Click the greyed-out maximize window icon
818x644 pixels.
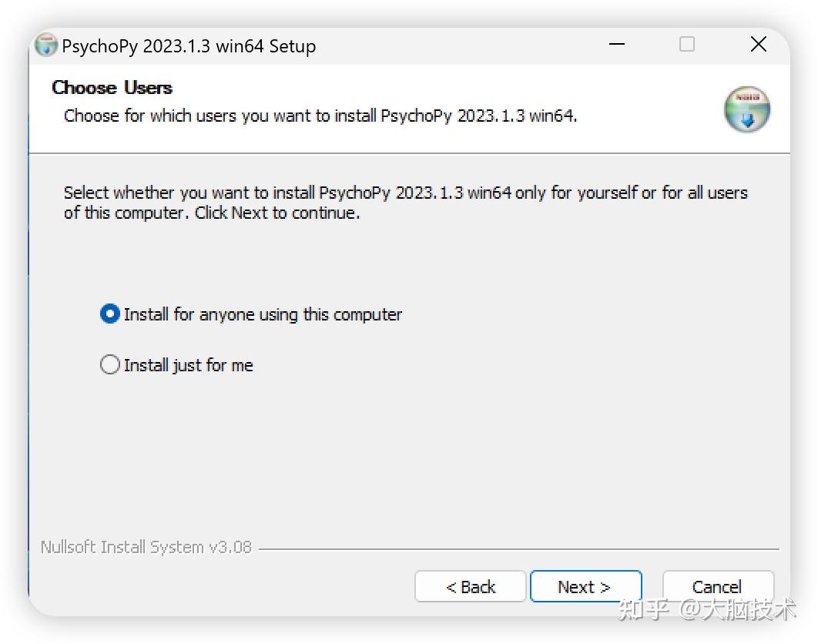click(687, 45)
